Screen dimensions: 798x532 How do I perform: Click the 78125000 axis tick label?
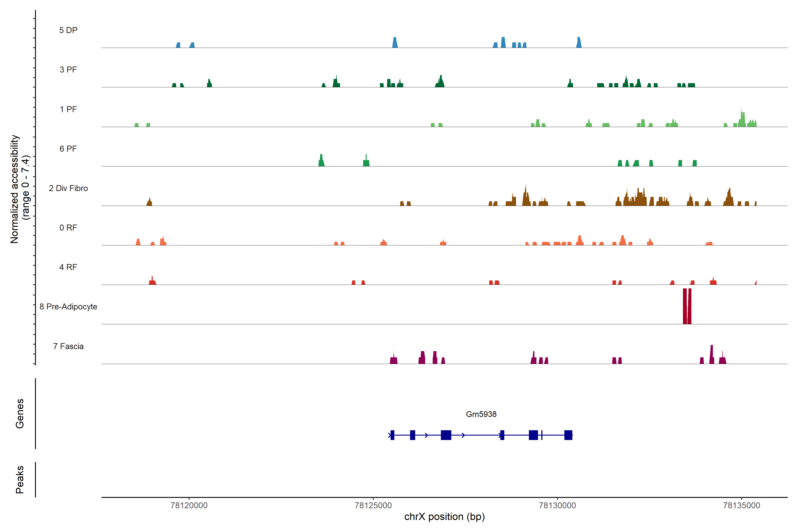point(373,505)
